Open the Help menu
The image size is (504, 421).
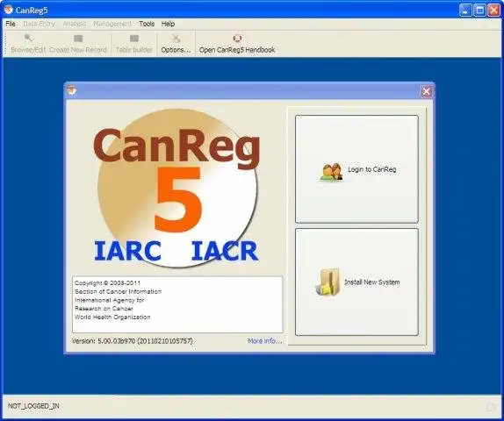(x=168, y=24)
